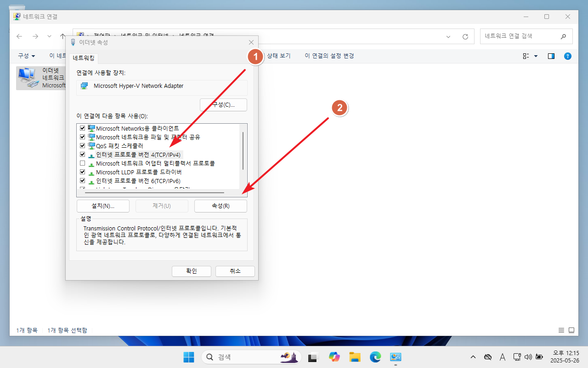Uncheck the QoS 패킷 스케줄러 checkbox
The image size is (588, 368).
83,146
